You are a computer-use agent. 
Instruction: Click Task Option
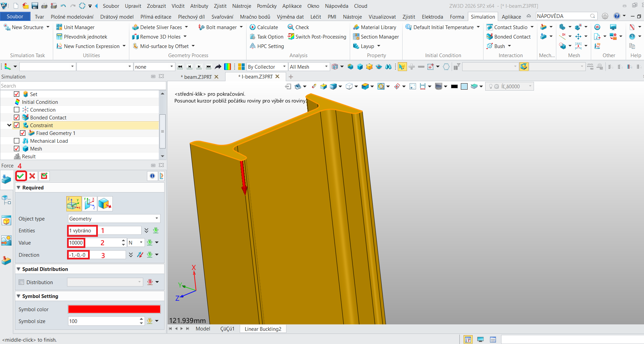[266, 37]
